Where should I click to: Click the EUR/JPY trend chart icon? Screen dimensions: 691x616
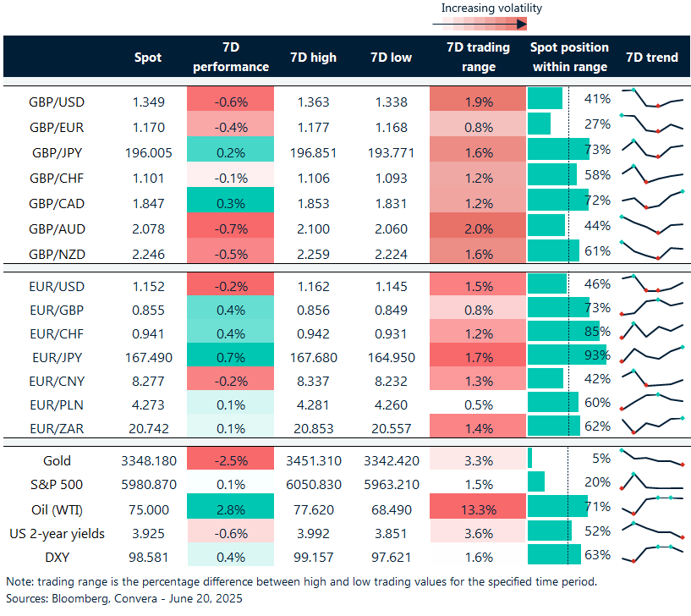pos(651,355)
